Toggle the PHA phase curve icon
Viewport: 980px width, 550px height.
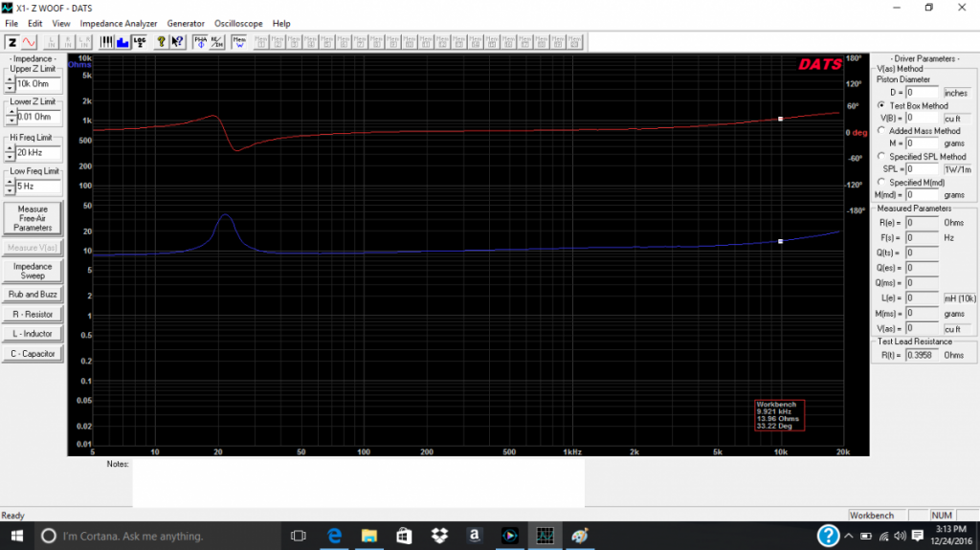tap(200, 42)
